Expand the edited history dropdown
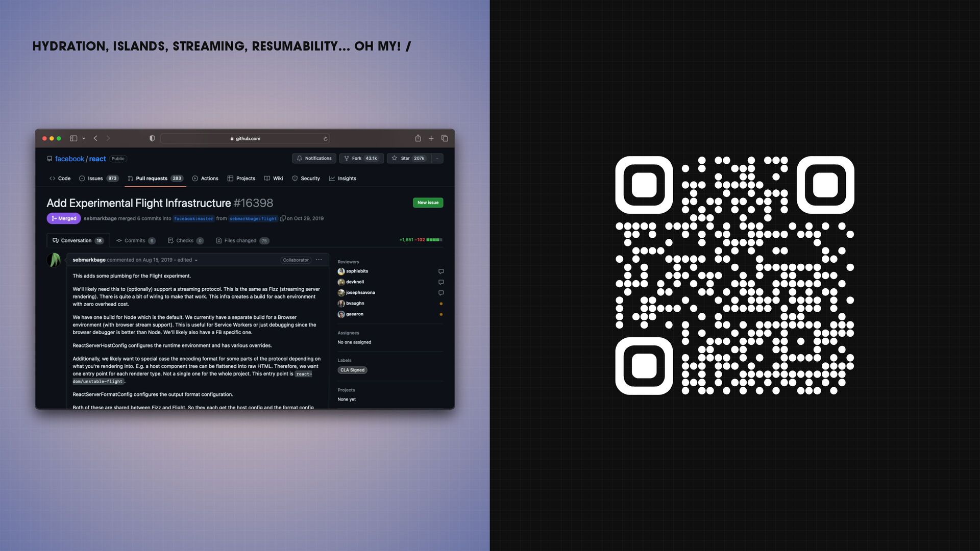 pos(196,260)
